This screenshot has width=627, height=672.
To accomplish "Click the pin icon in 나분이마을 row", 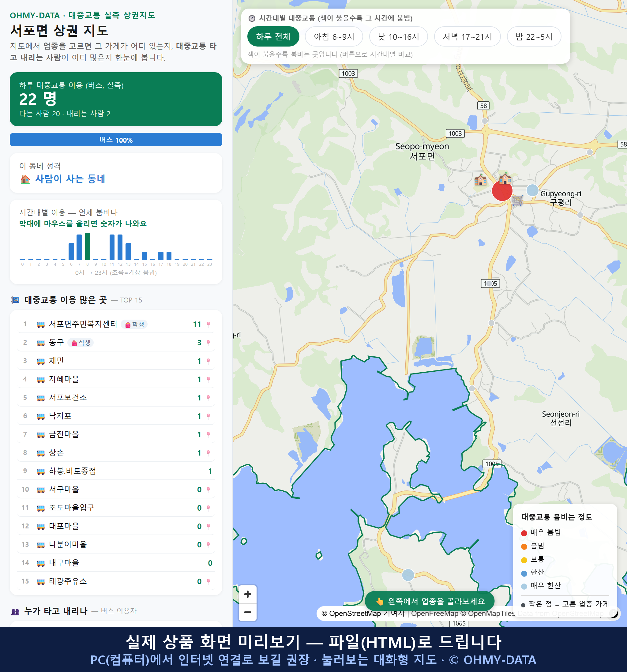I will click(208, 545).
